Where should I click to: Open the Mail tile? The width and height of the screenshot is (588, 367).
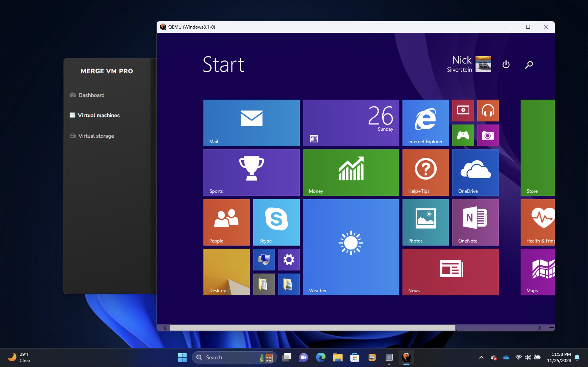tap(251, 123)
